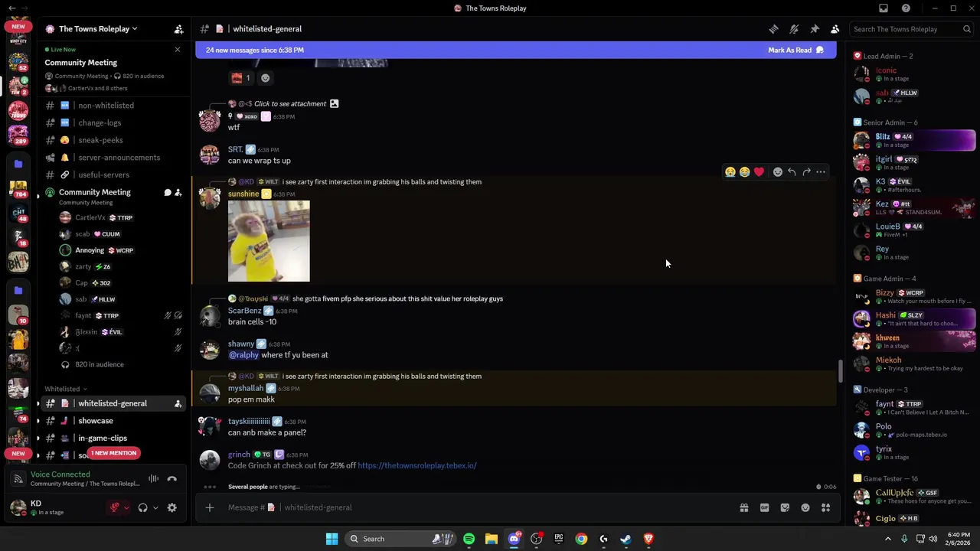This screenshot has width=980, height=551.
Task: Click the @ralphy mention in shawny's message
Action: click(243, 355)
